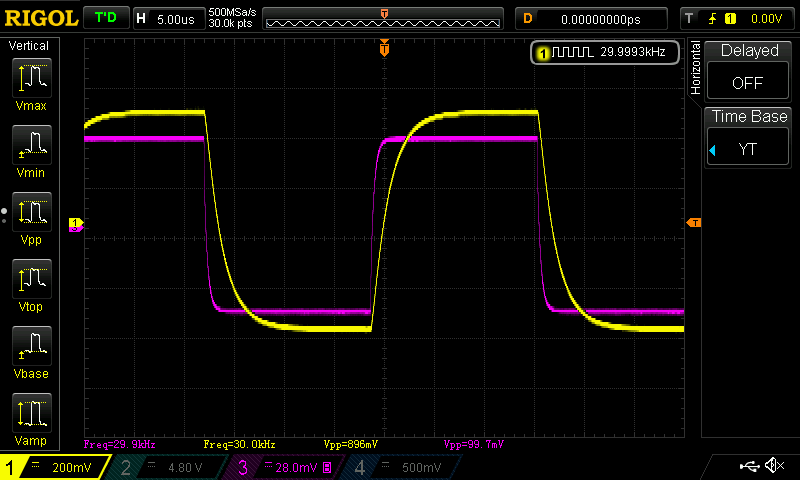800x480 pixels.
Task: Select the Vmax measurement icon
Action: (32, 78)
